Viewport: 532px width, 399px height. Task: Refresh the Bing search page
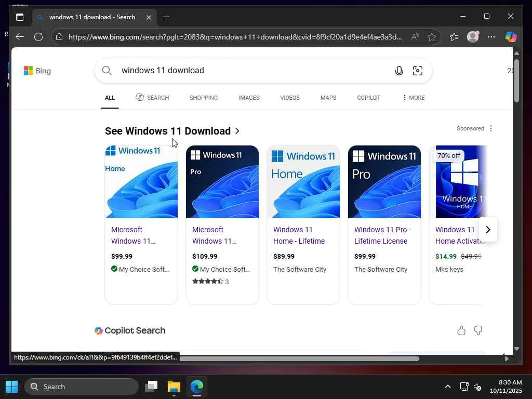38,37
